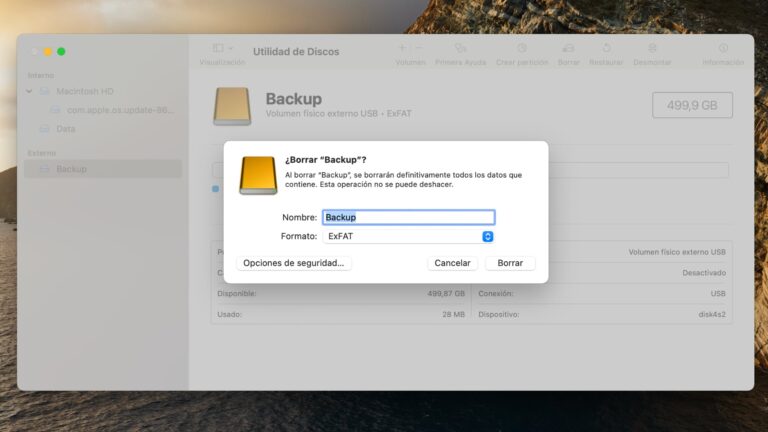
Task: Open the Visualización sidebar menu in toolbar
Action: pyautogui.click(x=222, y=48)
